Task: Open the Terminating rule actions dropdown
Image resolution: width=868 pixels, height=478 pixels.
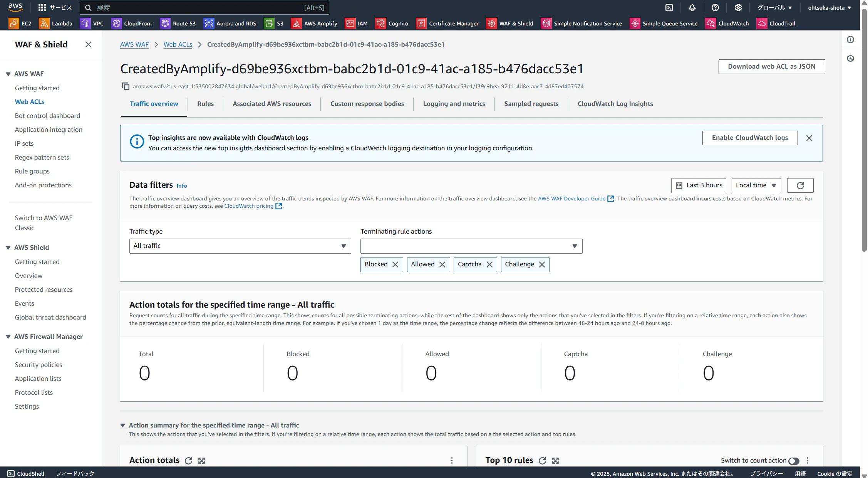Action: click(x=471, y=246)
